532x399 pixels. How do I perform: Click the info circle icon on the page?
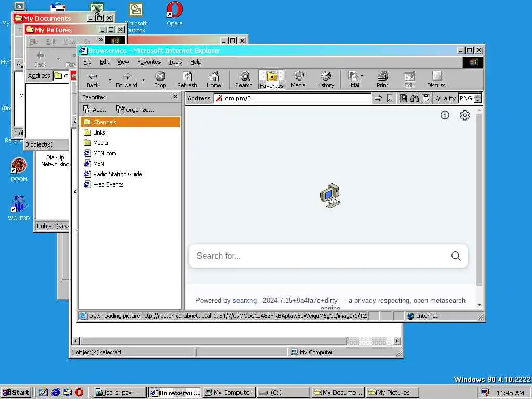[x=445, y=115]
